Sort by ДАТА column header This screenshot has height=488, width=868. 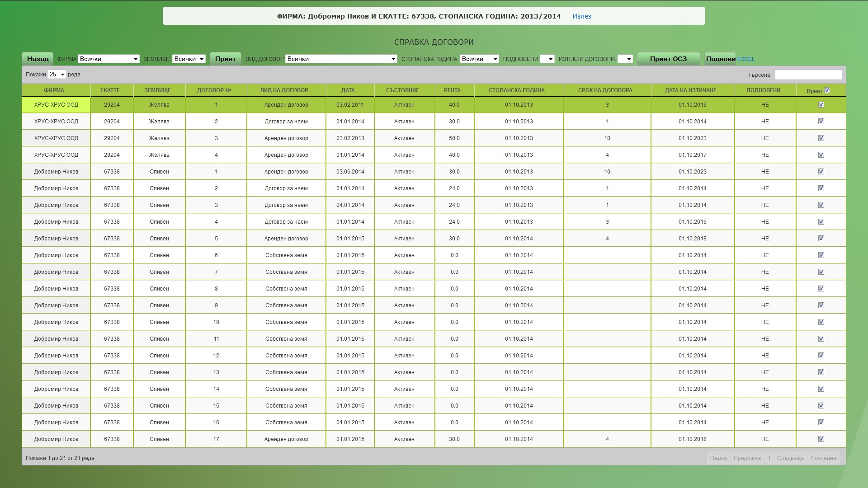[x=350, y=90]
